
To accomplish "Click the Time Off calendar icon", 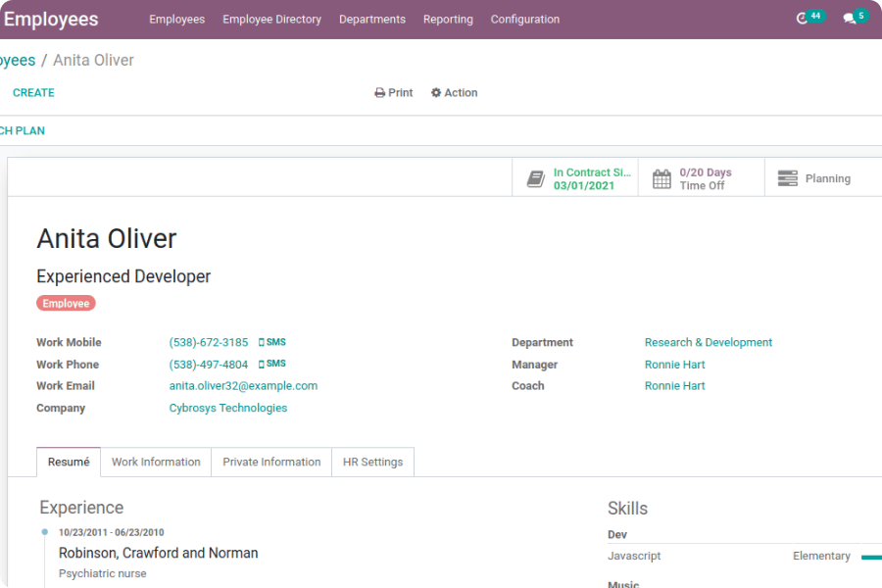I will [x=662, y=178].
